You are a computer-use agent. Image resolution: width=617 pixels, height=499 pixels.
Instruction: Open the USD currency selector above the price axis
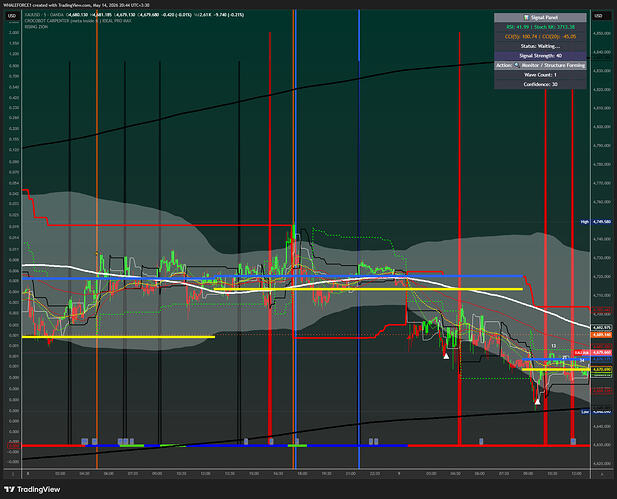click(x=598, y=16)
